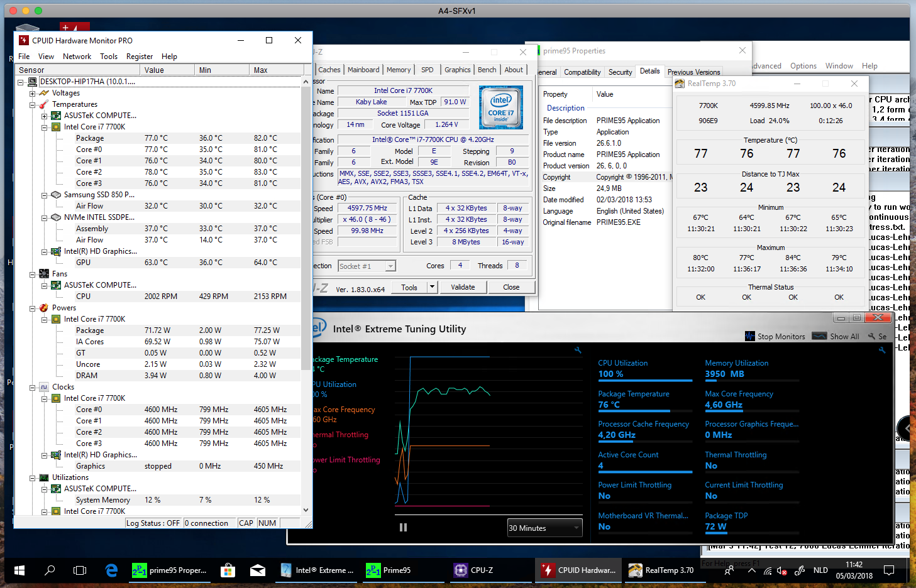916x588 pixels.
Task: Pause the Extreme Tuning Utility graph
Action: [x=403, y=528]
